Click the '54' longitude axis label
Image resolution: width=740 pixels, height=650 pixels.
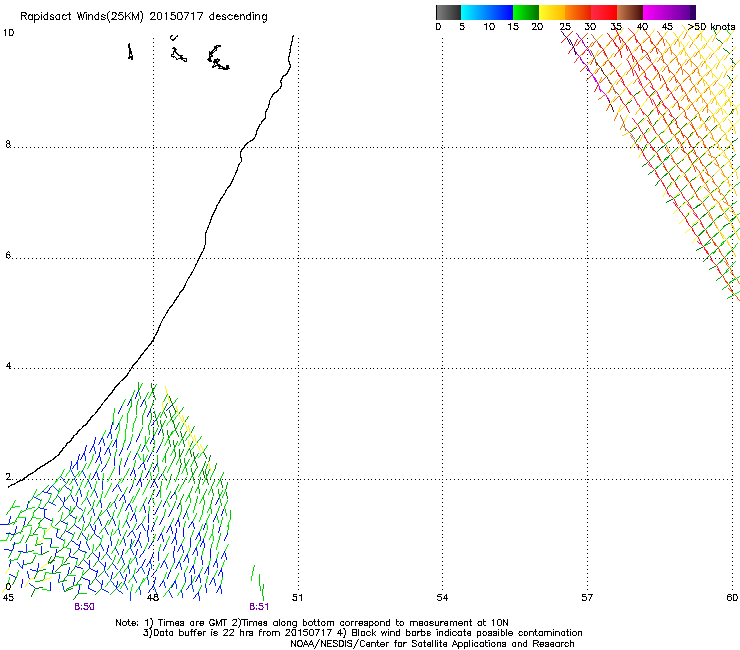442,598
